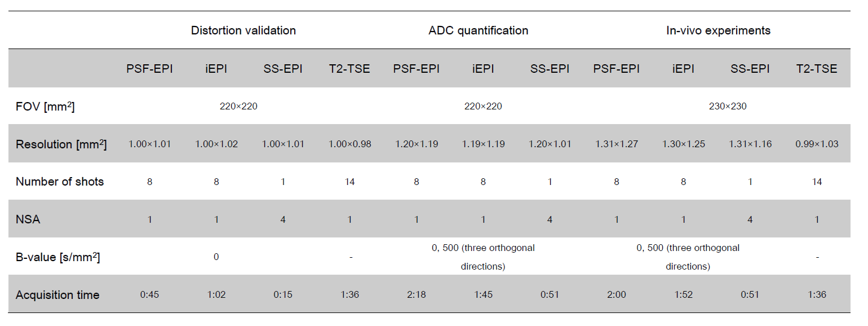Screen dimensions: 868x326
Task: Click the Distortion validation column group header
Action: pos(243,30)
